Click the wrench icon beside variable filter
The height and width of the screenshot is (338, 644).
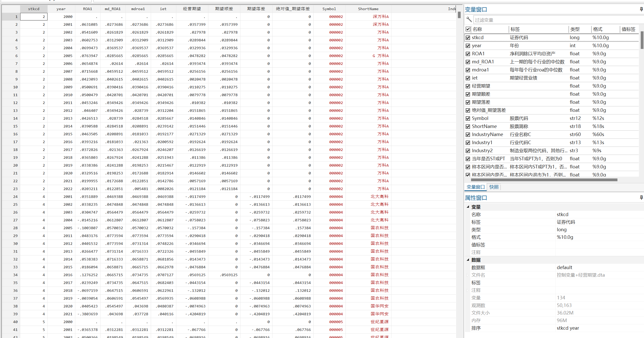click(x=469, y=19)
